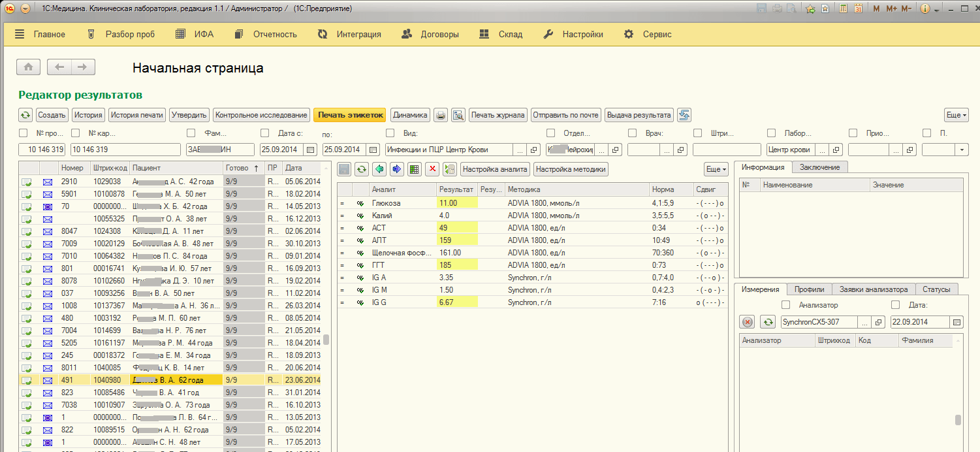Click the Печать этикеток button
Screen dimensions: 980x452
point(349,115)
